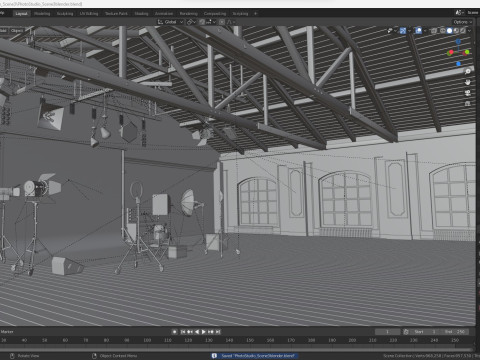The width and height of the screenshot is (480, 360).
Task: Expand the Options dropdown
Action: click(x=462, y=22)
